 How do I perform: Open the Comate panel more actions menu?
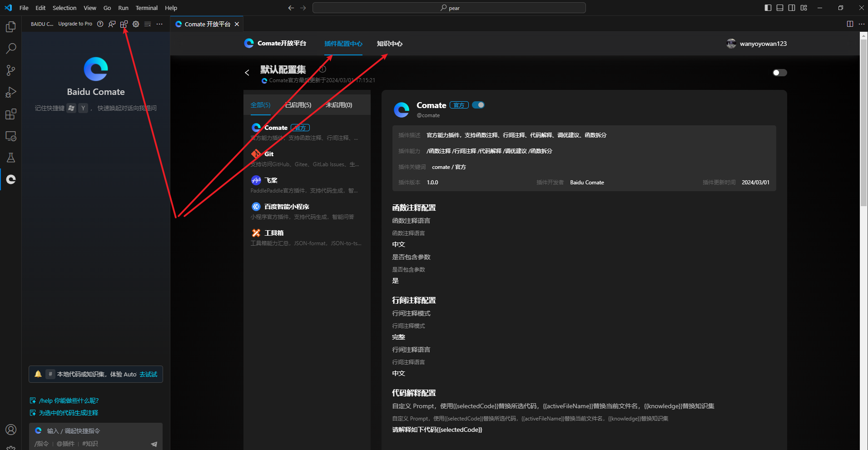(x=159, y=24)
